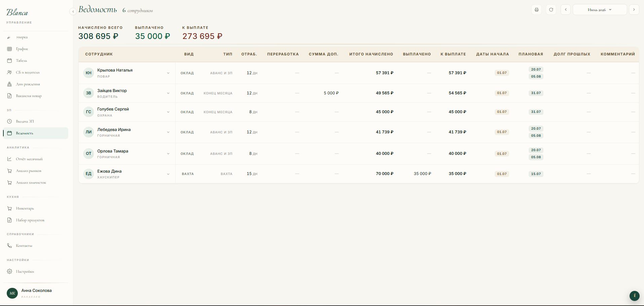This screenshot has width=644, height=306.
Task: Open Вакансия повар document icon
Action: [x=9, y=96]
